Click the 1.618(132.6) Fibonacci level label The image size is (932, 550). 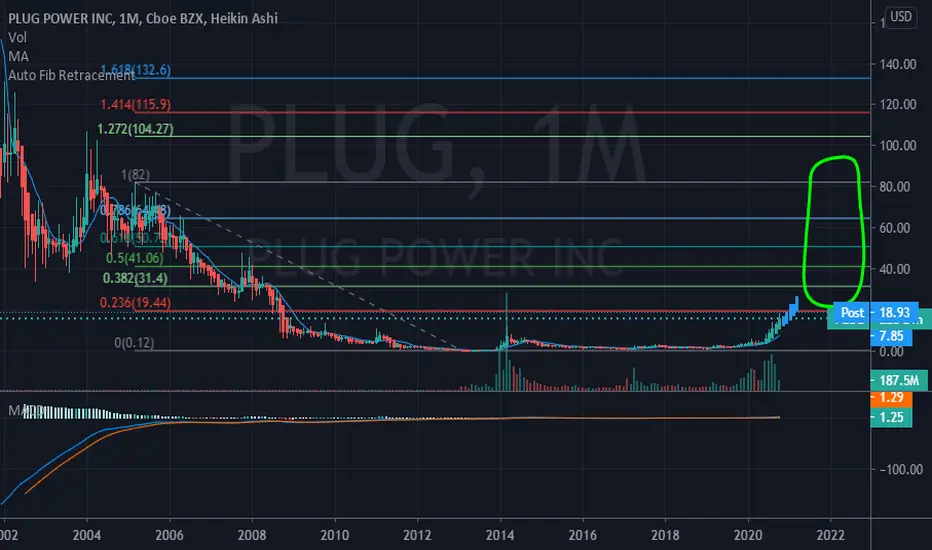(x=136, y=70)
